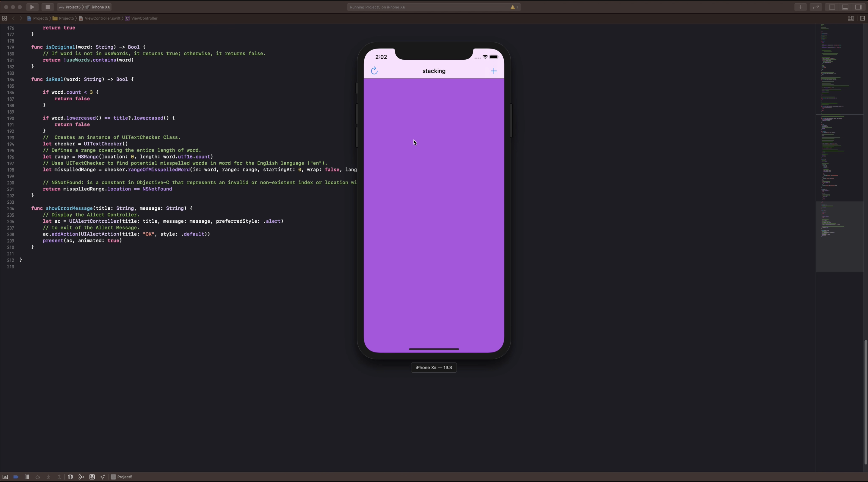
Task: Pause program execution in debug bar
Action: (27, 477)
